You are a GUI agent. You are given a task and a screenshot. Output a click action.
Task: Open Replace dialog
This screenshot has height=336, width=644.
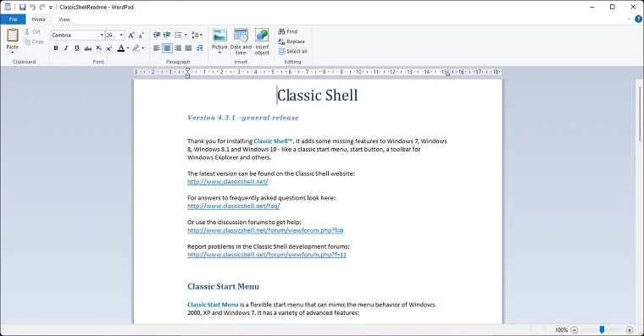291,41
